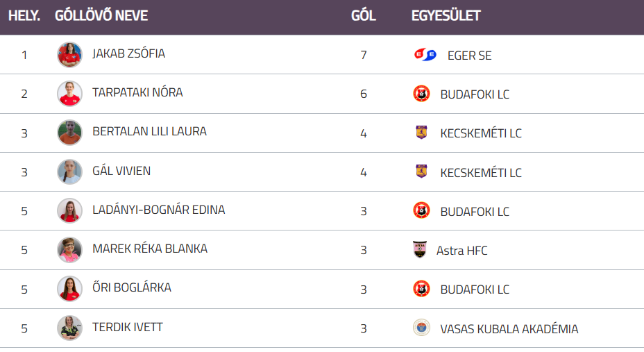This screenshot has width=644, height=352.
Task: Open the Ladányi-Bognár Edina player link
Action: 158,210
